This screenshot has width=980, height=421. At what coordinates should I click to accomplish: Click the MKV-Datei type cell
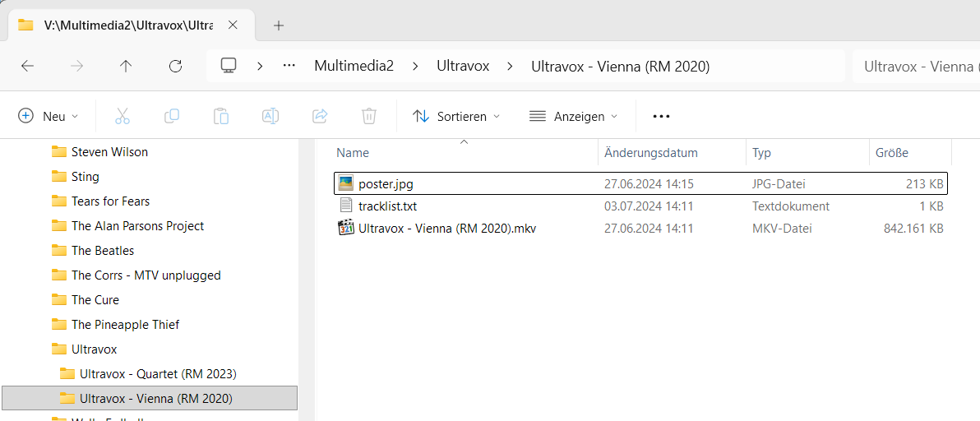point(782,229)
